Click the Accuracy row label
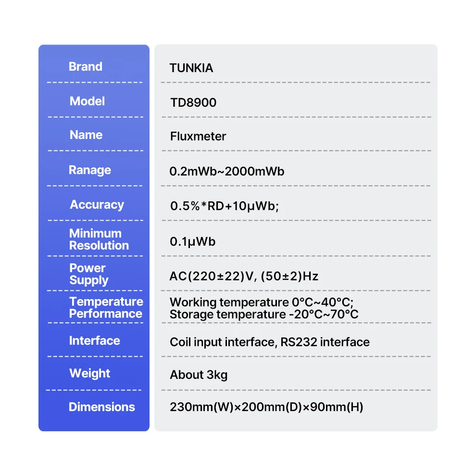 97,205
